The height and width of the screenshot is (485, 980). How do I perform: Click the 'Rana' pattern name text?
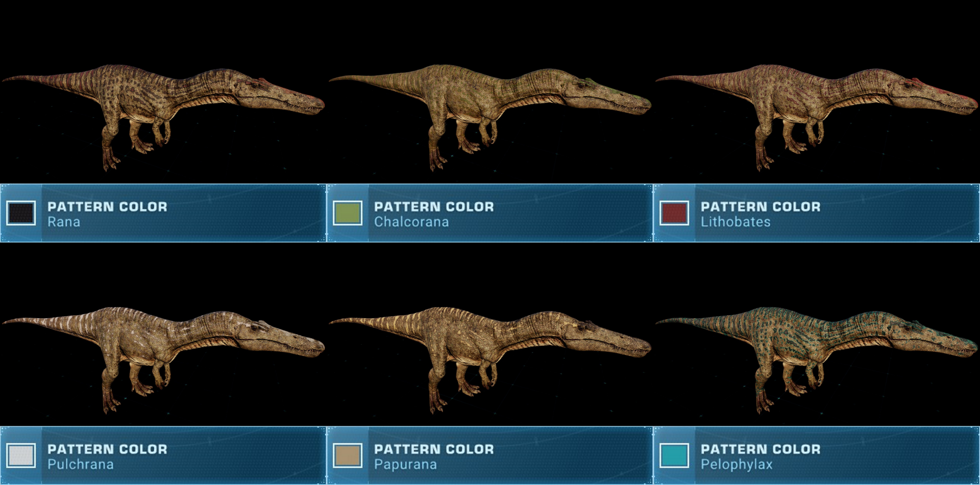[64, 222]
